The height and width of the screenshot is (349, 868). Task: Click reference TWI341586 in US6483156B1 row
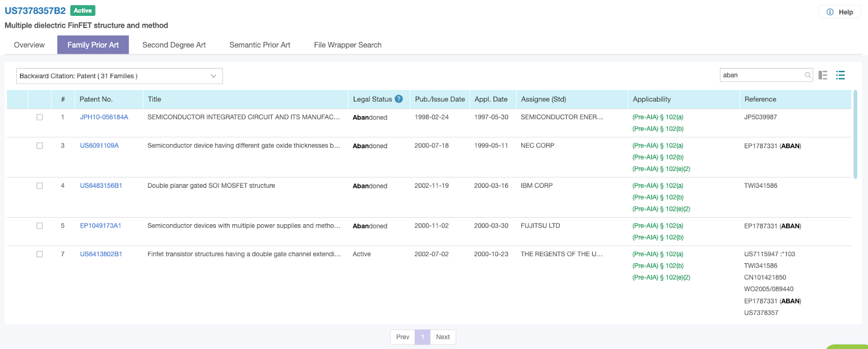point(761,186)
